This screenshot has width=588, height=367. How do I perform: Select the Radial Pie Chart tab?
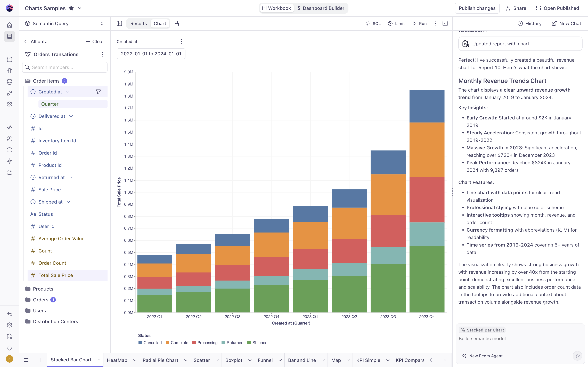click(160, 360)
